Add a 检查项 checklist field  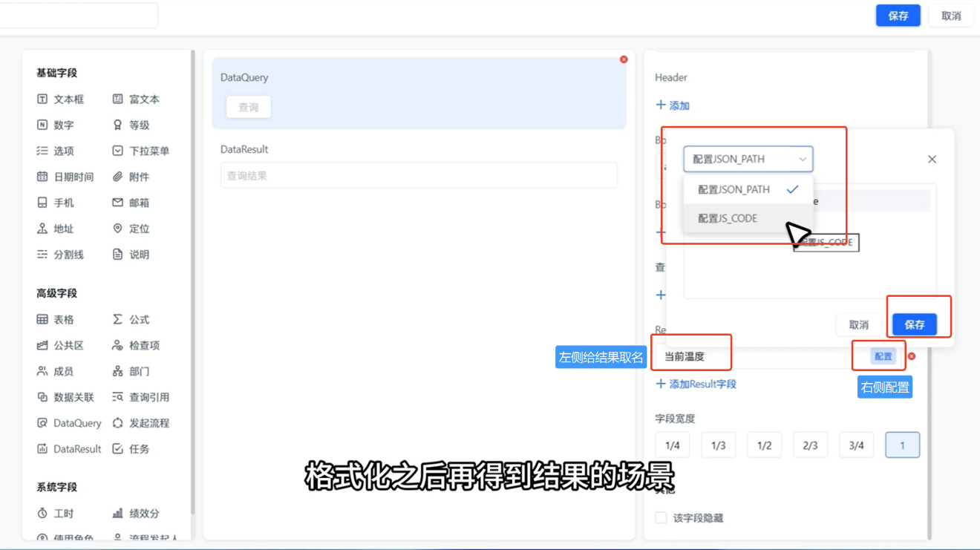click(x=136, y=345)
